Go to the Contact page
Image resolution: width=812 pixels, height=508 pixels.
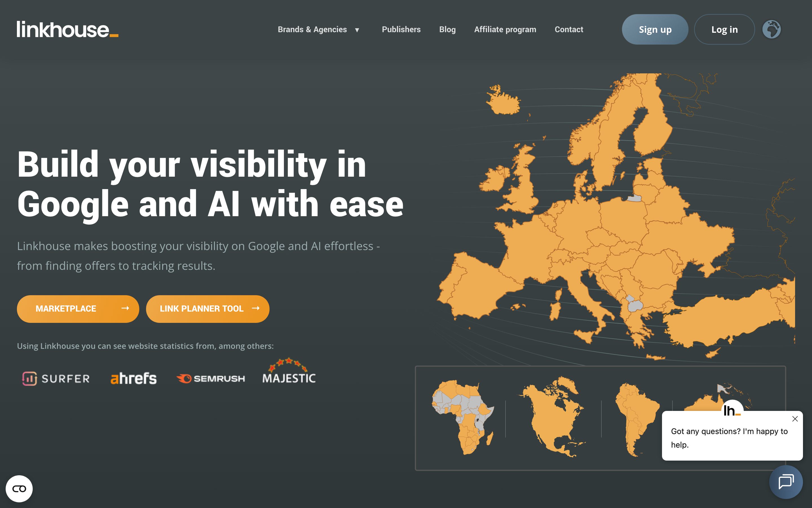(569, 30)
